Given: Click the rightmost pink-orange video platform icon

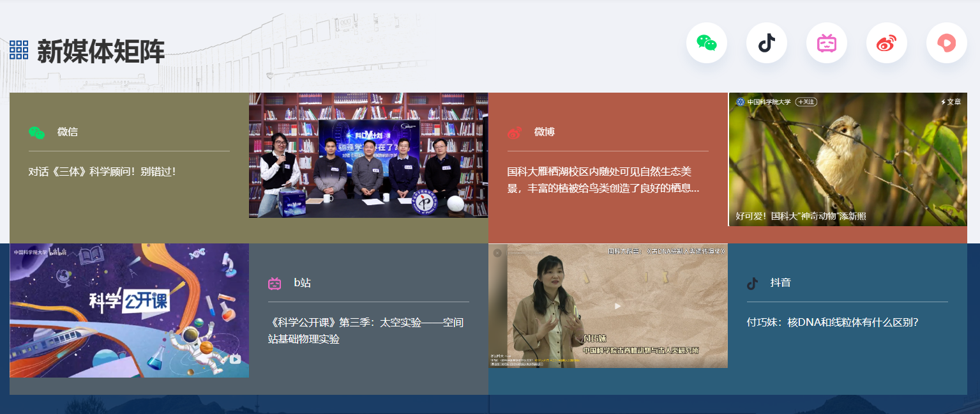Looking at the screenshot, I should (946, 43).
